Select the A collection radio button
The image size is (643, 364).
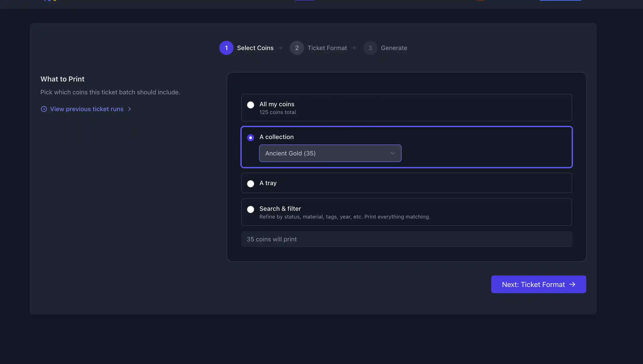[x=250, y=137]
